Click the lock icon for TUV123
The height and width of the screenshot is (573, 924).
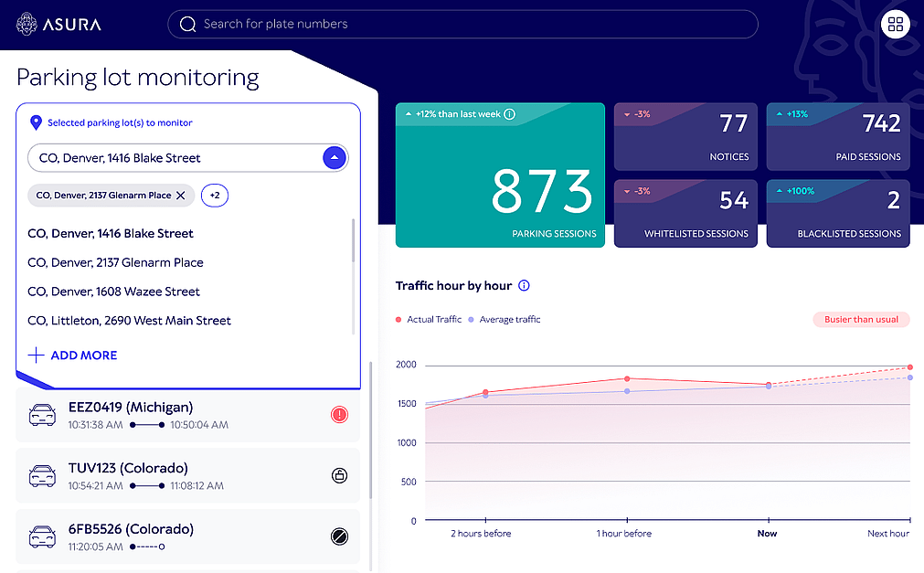tap(339, 475)
